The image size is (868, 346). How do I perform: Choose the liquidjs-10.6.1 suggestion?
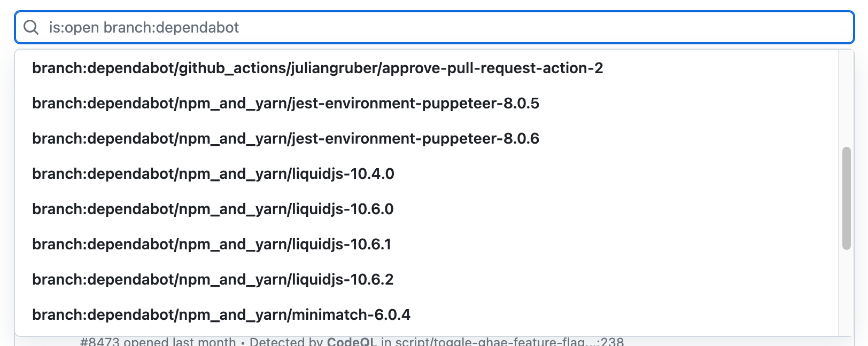(211, 244)
